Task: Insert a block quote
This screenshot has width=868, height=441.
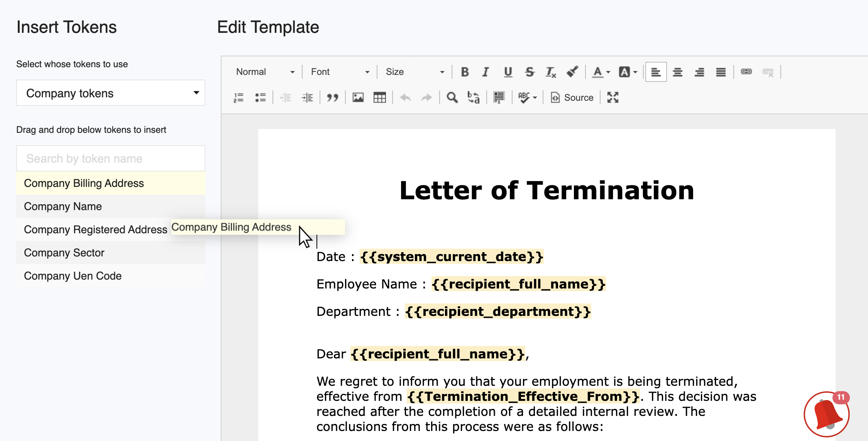Action: click(x=332, y=98)
